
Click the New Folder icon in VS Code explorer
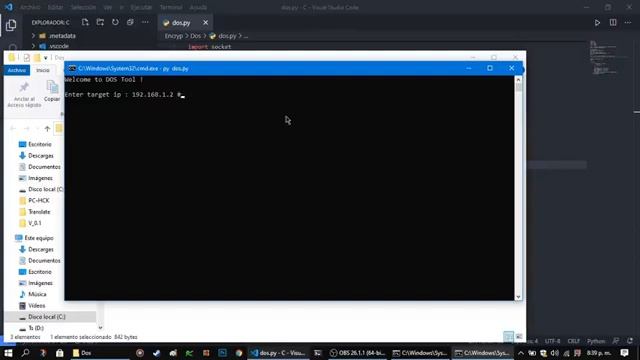[x=100, y=22]
